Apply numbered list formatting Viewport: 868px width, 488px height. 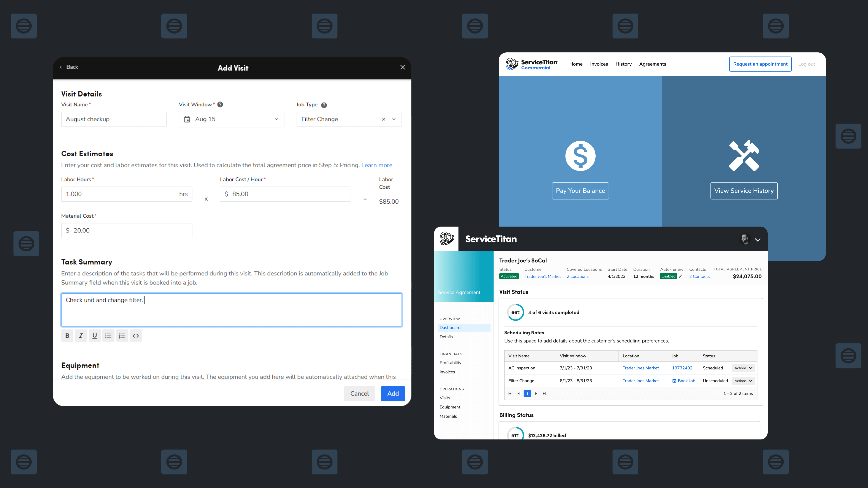click(x=122, y=335)
